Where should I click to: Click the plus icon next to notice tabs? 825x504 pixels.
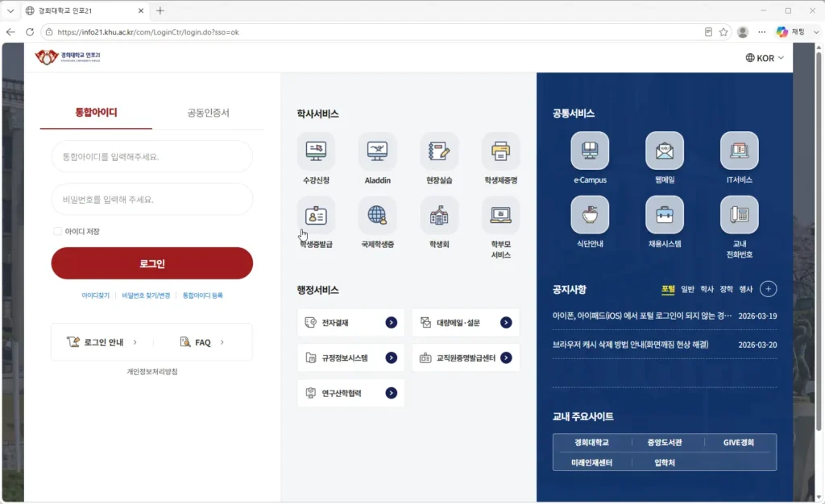(x=768, y=289)
